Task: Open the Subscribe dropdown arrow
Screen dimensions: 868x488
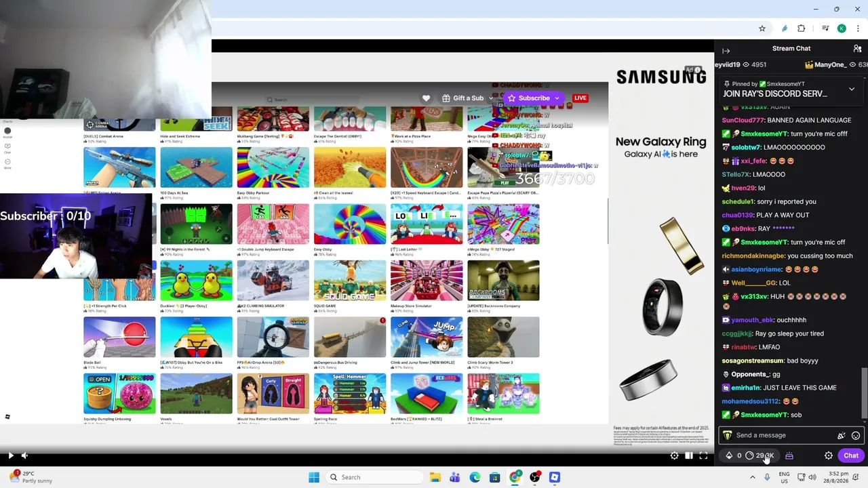Action: click(557, 98)
